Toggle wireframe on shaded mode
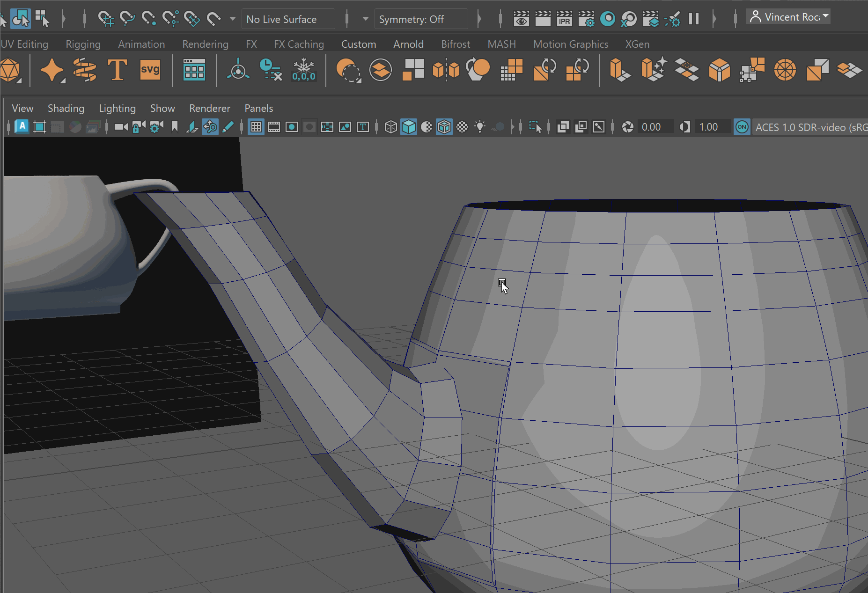The width and height of the screenshot is (868, 593). pyautogui.click(x=444, y=127)
